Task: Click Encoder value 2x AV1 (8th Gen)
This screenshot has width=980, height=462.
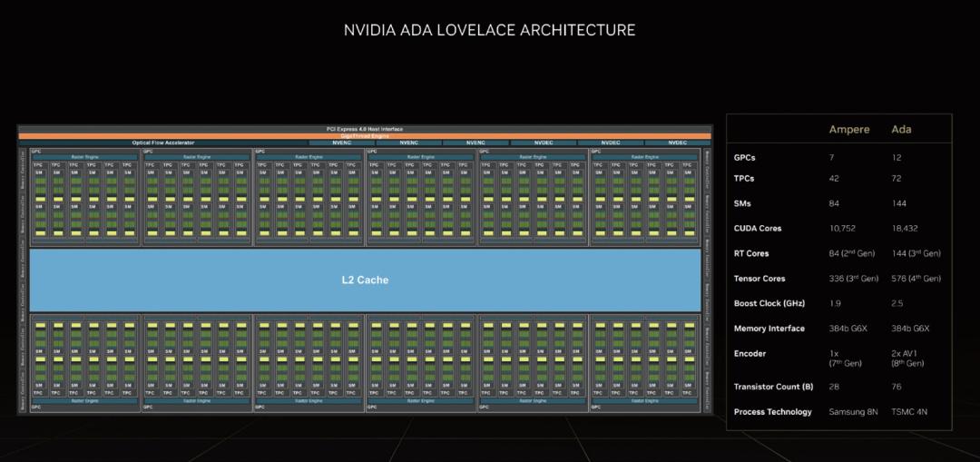Action: [908, 358]
